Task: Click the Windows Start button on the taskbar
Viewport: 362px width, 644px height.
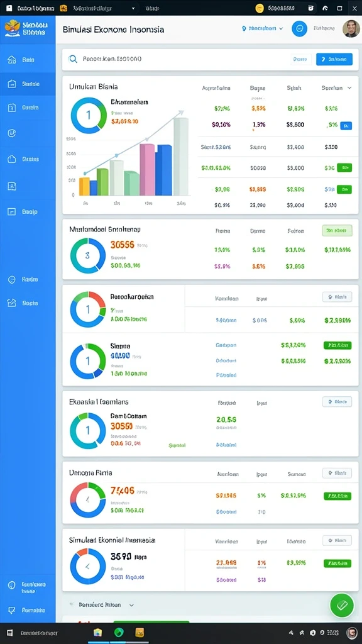Action: tap(9, 633)
